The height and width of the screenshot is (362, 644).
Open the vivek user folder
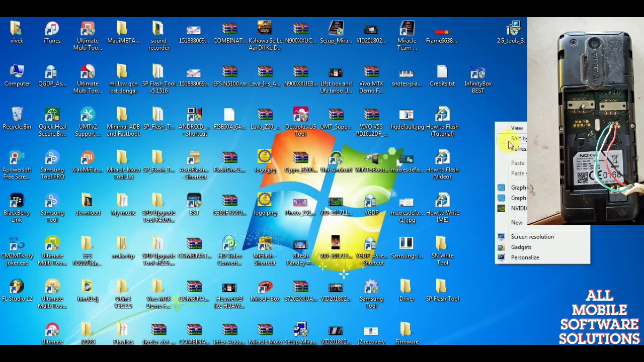17,32
